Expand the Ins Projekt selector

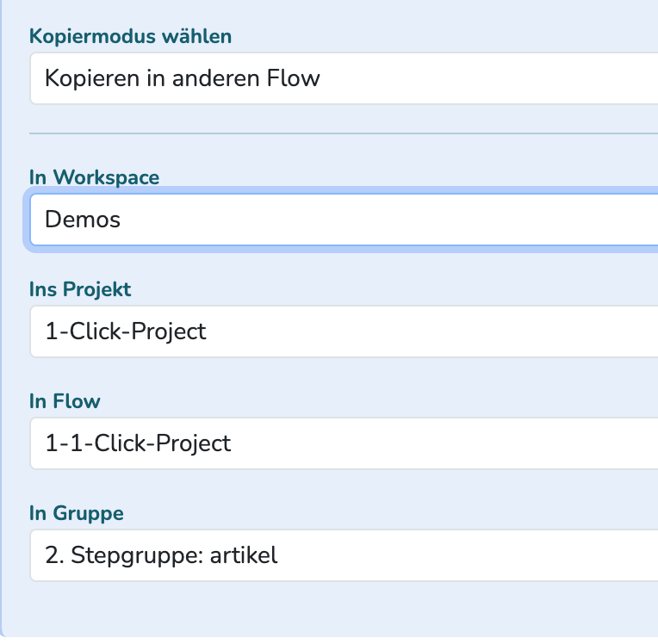tap(345, 331)
